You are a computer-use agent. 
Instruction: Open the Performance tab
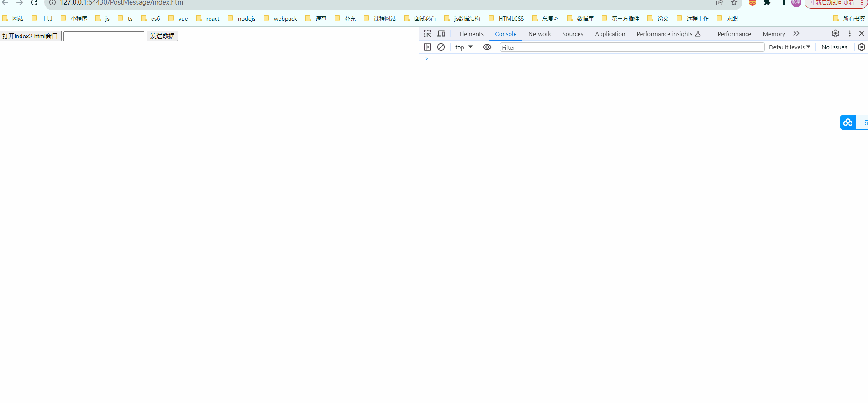[734, 34]
